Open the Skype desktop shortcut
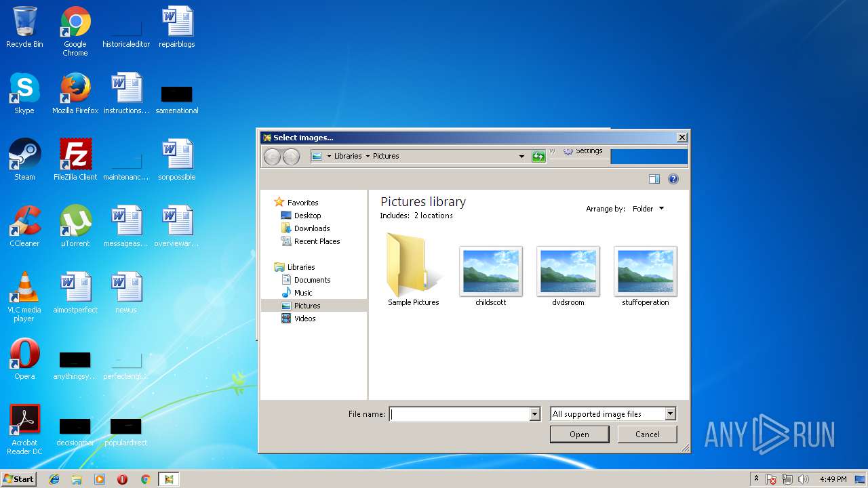 pyautogui.click(x=24, y=94)
